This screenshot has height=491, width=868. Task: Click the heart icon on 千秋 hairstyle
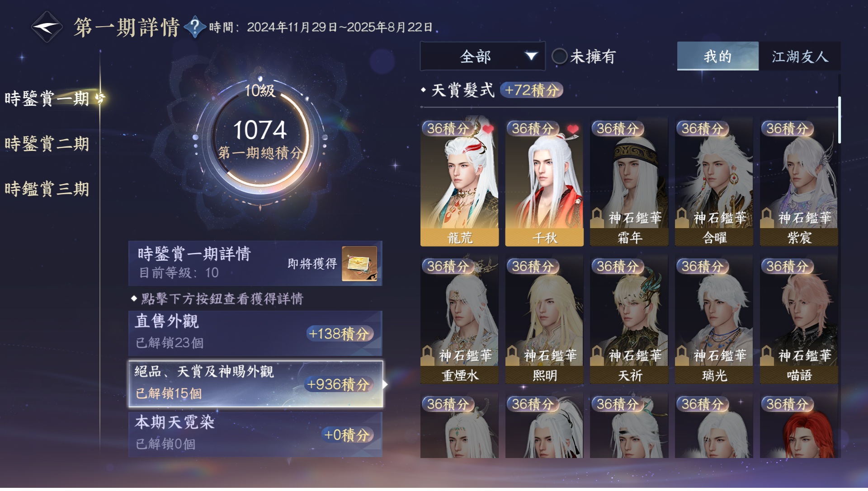tap(573, 130)
